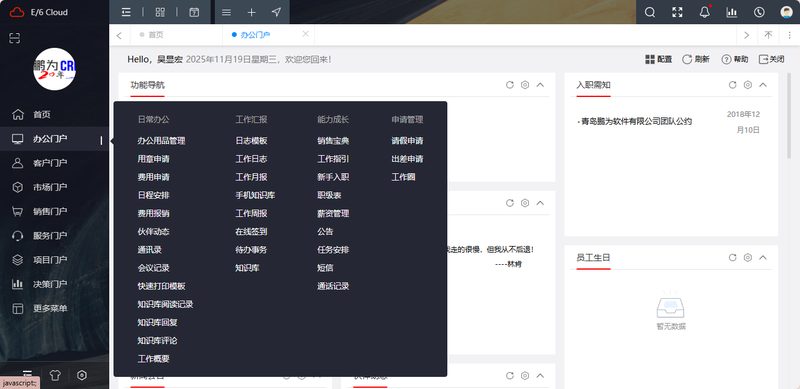This screenshot has width=800, height=389.
Task: Click the settings hexagon icon at sidebar bottom
Action: point(82,375)
